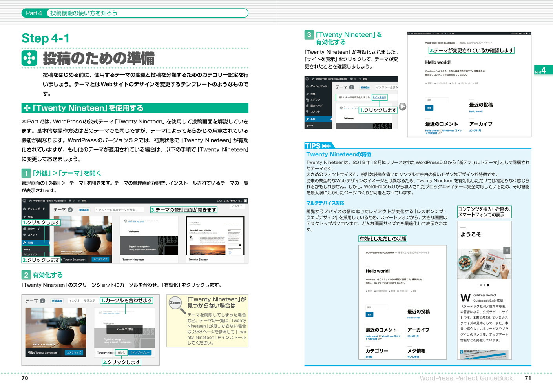Open 2019年1月 archive link in top-right site preview
This screenshot has width=553, height=392.
[x=475, y=131]
